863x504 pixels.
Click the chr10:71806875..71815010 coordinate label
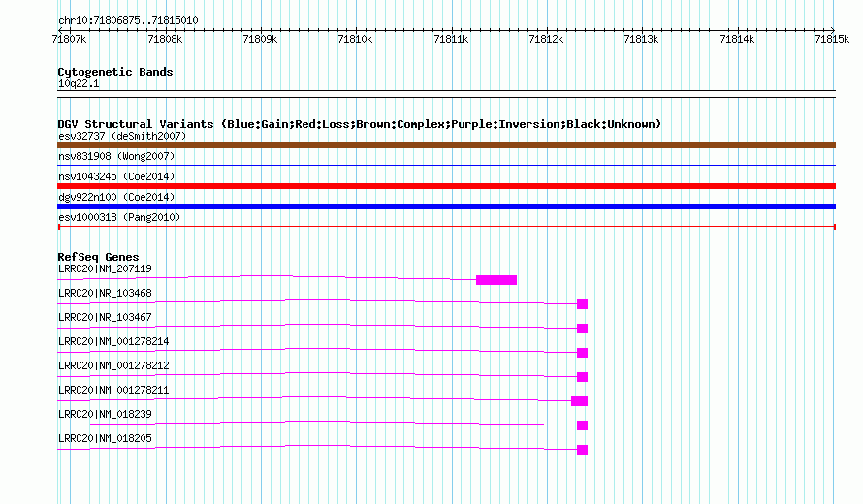tap(128, 20)
